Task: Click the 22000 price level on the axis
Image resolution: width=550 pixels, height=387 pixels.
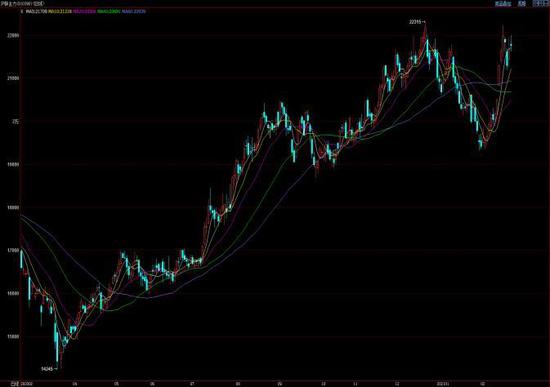Action: pos(13,35)
